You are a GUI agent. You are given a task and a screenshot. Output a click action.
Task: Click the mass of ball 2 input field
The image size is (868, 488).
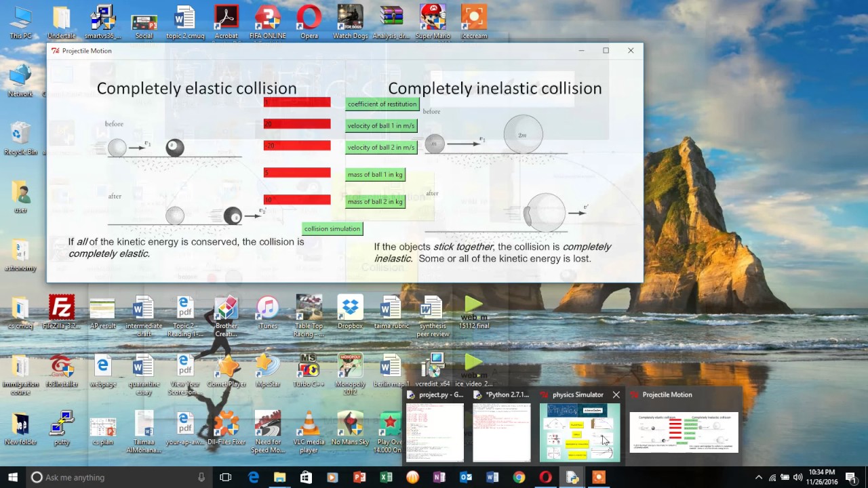[x=297, y=200]
